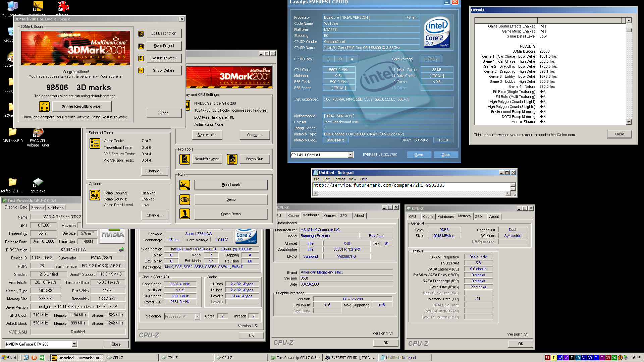
Task: Click Change button under Options
Action: 154,216
